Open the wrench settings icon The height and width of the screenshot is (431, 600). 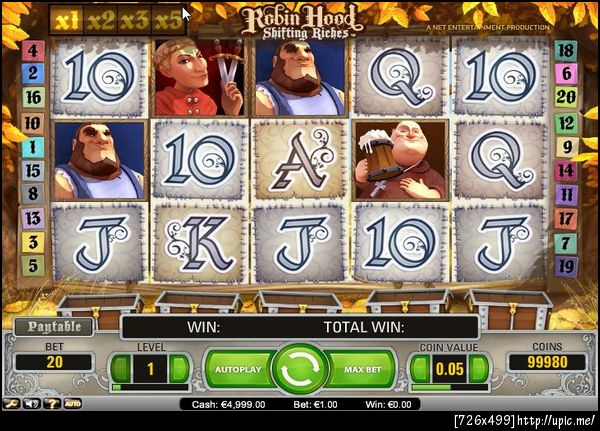pyautogui.click(x=11, y=404)
